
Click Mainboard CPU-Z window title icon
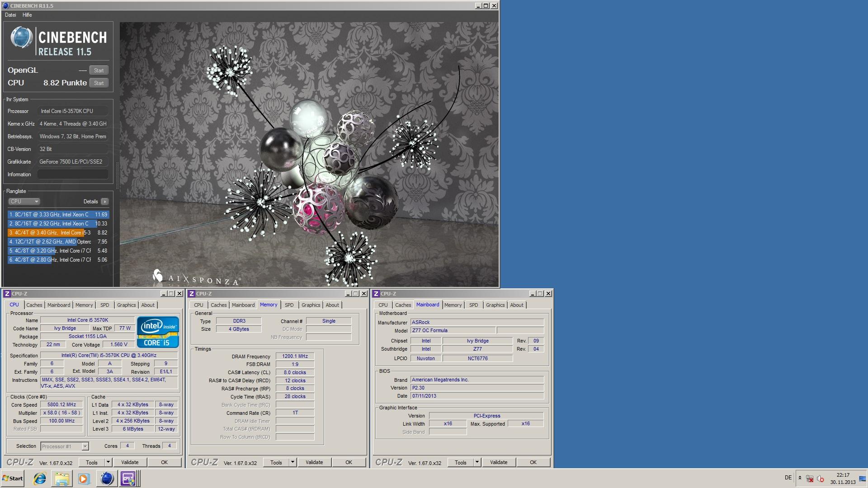(376, 294)
